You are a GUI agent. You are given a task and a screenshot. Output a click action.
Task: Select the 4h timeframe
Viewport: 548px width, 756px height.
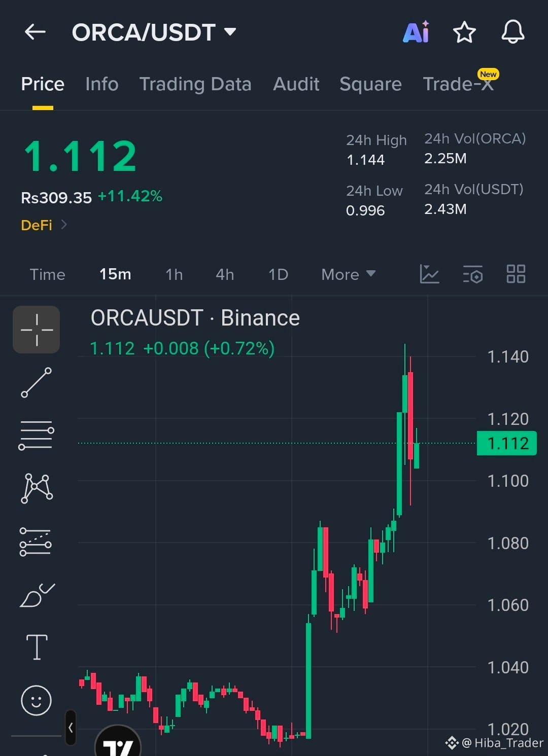tap(225, 274)
